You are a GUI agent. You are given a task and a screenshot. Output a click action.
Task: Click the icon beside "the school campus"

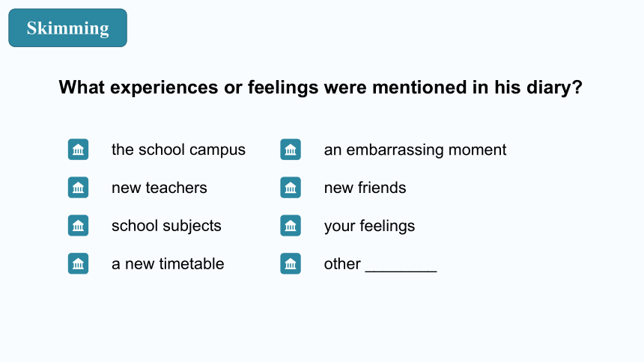click(x=78, y=150)
